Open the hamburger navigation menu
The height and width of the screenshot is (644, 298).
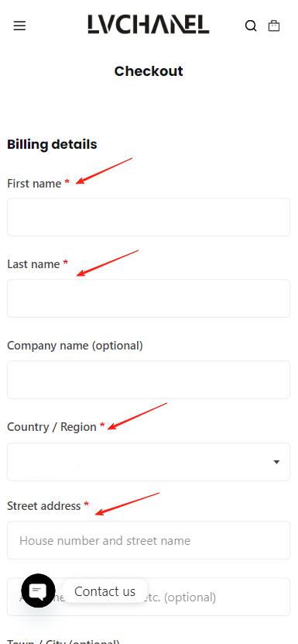coord(19,26)
